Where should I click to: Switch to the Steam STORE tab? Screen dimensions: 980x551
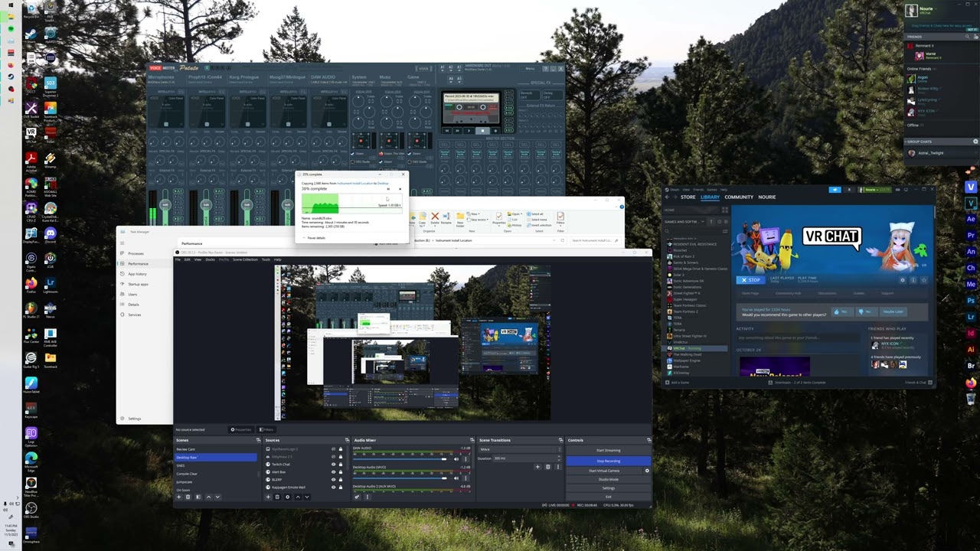pos(688,197)
